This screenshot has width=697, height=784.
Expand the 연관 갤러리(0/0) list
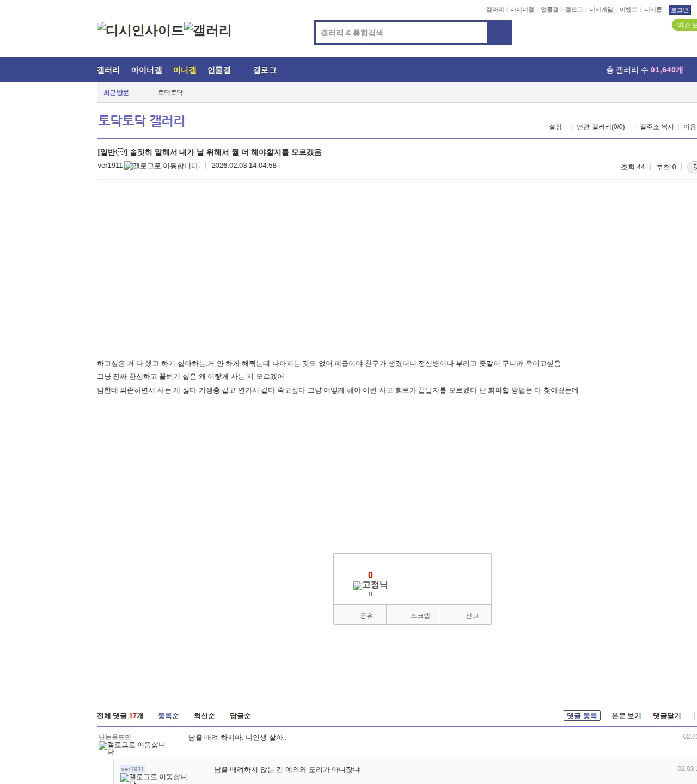click(601, 127)
